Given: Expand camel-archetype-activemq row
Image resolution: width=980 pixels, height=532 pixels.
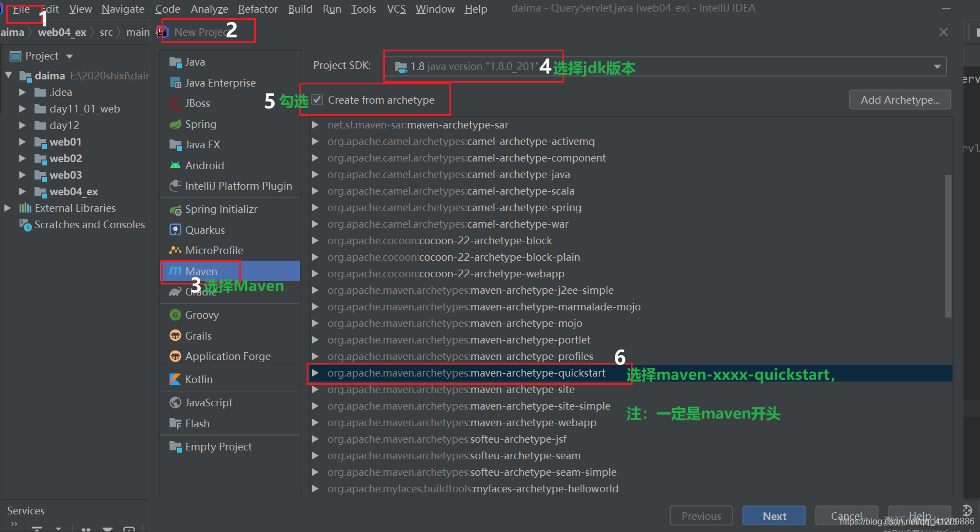Looking at the screenshot, I should click(x=315, y=141).
